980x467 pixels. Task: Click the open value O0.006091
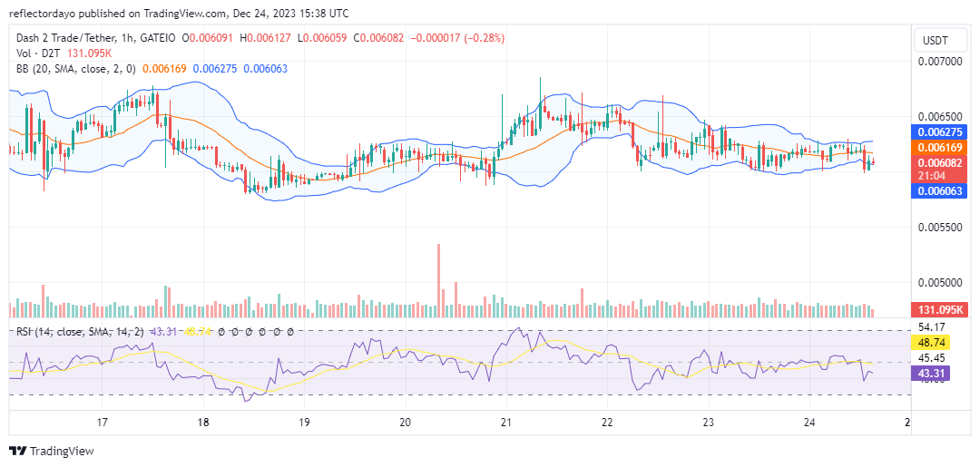[207, 38]
